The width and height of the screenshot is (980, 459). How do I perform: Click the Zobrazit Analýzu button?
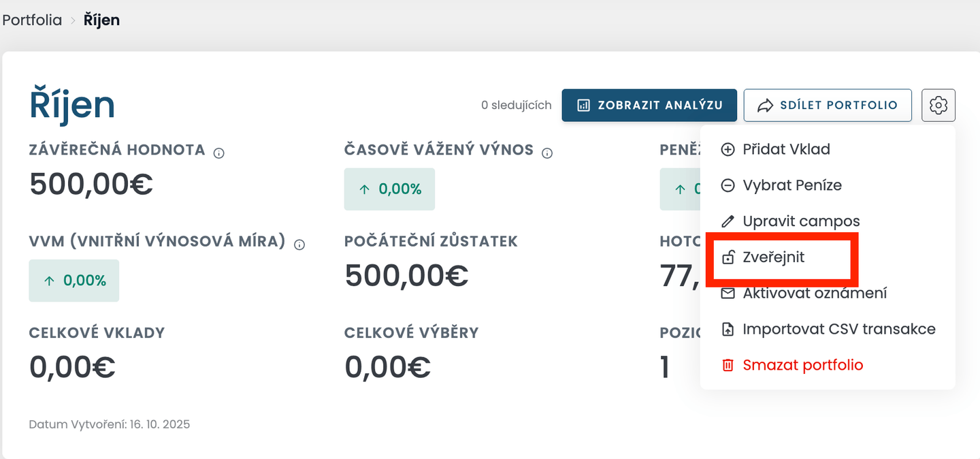(649, 106)
